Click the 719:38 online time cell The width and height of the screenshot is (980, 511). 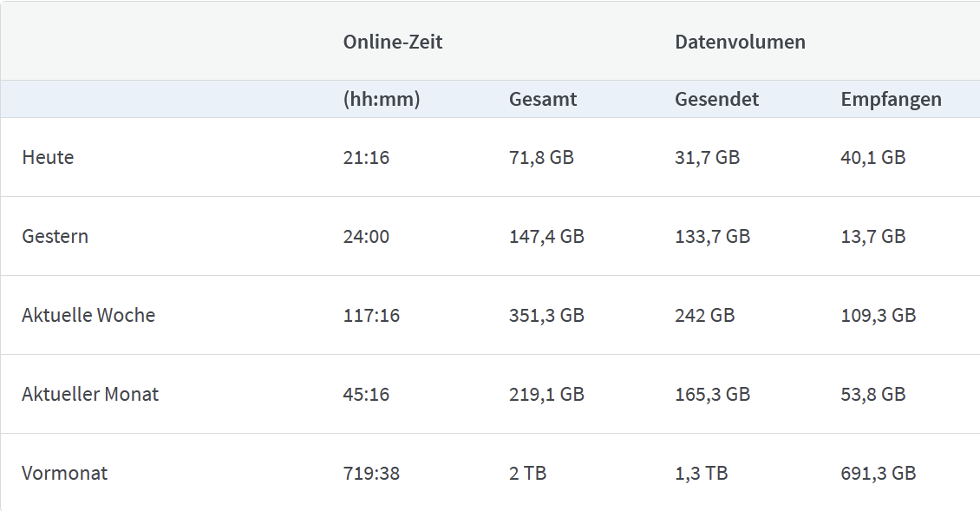(371, 473)
